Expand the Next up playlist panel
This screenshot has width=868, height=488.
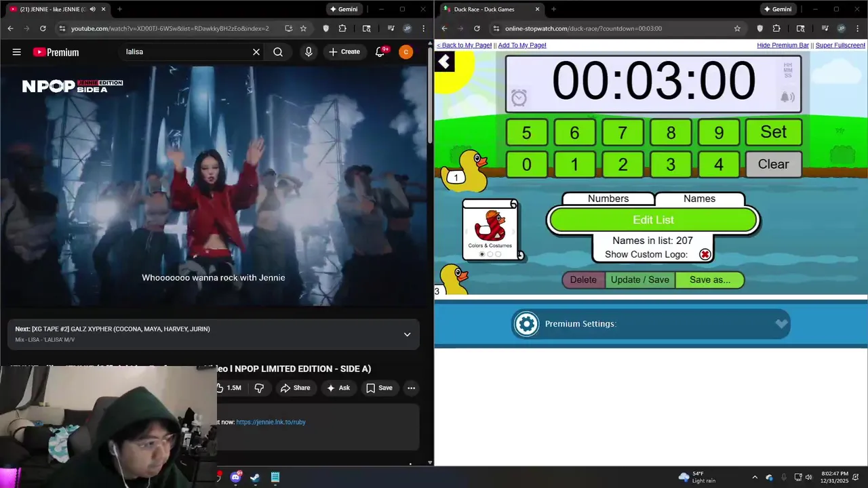(407, 334)
